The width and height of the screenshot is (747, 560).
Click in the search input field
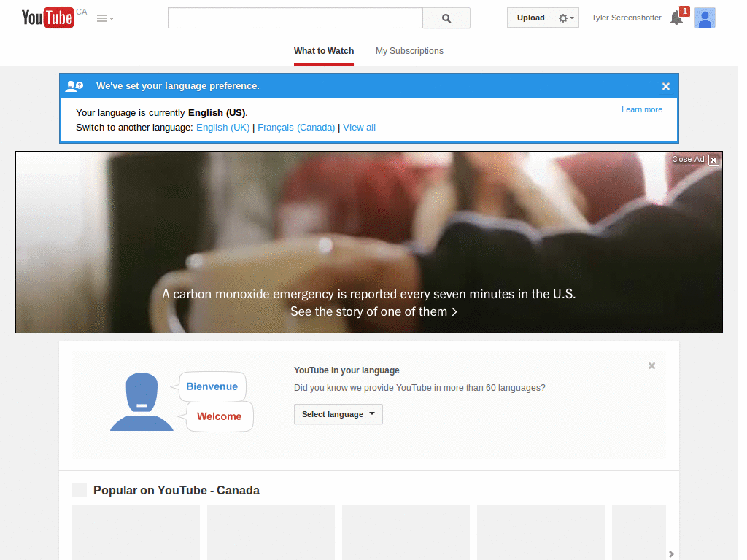295,18
